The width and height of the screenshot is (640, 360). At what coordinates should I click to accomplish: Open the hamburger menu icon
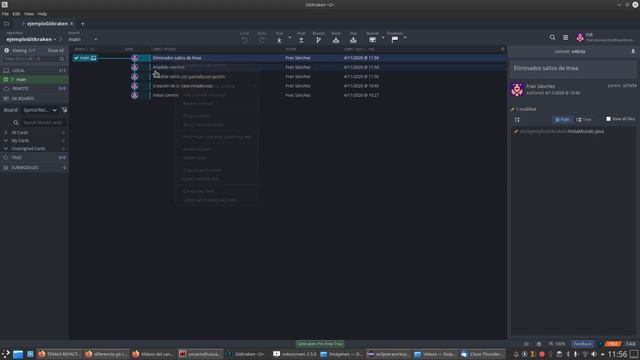click(565, 38)
